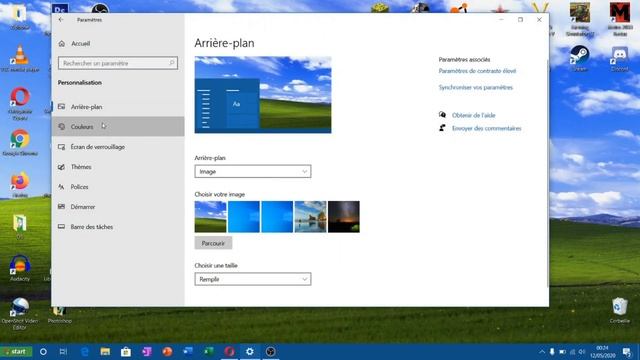Open Paramètres de contraste élevé link
The height and width of the screenshot is (360, 640).
pos(477,71)
